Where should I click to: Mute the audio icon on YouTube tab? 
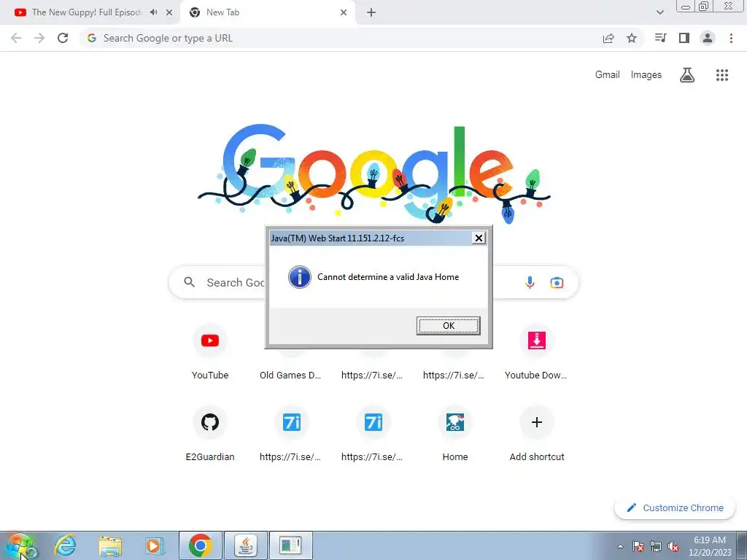pos(153,12)
